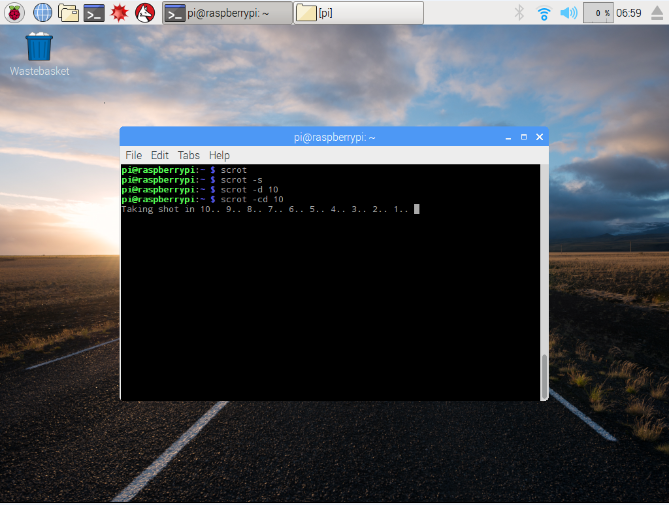The width and height of the screenshot is (669, 505).
Task: Launch the web browser globe icon
Action: tap(43, 13)
